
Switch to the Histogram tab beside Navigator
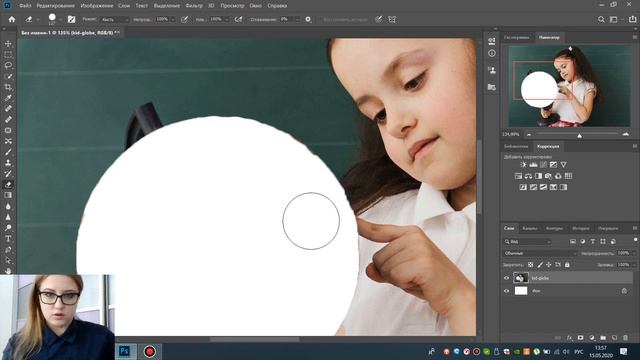tap(516, 38)
